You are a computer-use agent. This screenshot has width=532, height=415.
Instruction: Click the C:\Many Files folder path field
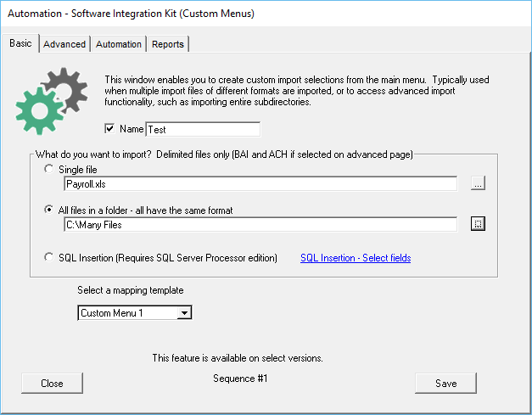(260, 224)
